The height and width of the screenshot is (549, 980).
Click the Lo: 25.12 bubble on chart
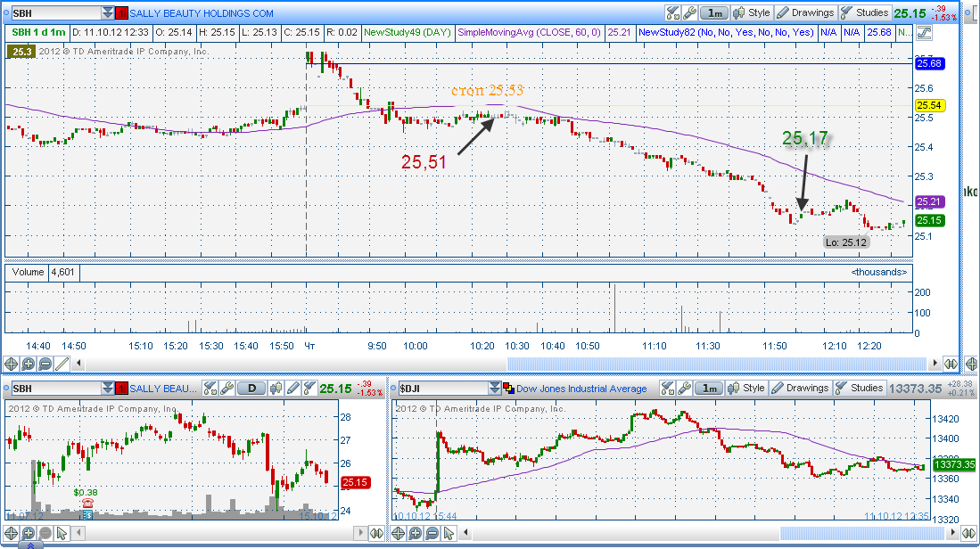point(845,242)
